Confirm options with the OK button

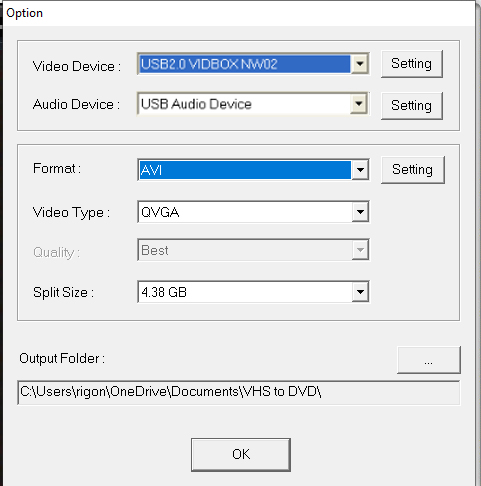coord(241,455)
